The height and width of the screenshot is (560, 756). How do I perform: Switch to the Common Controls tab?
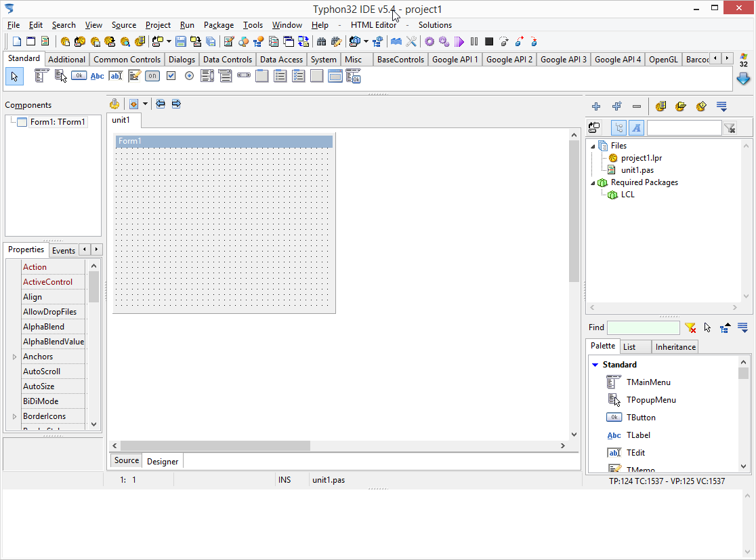tap(127, 60)
